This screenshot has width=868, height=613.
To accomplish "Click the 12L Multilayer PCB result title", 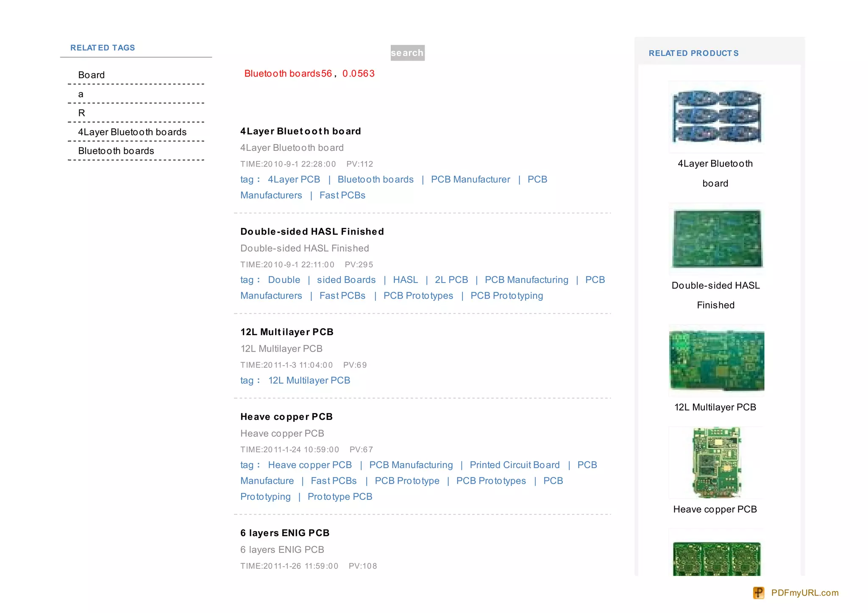I will click(287, 332).
